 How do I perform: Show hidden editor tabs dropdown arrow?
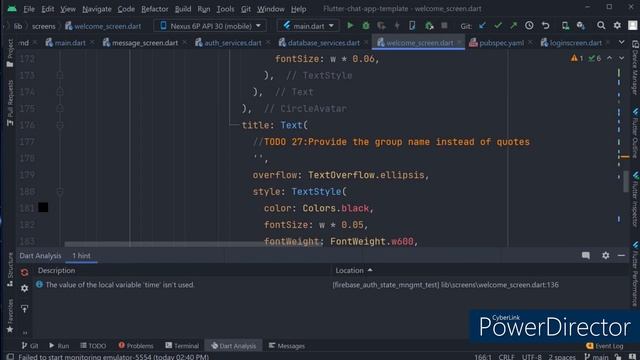(x=621, y=42)
